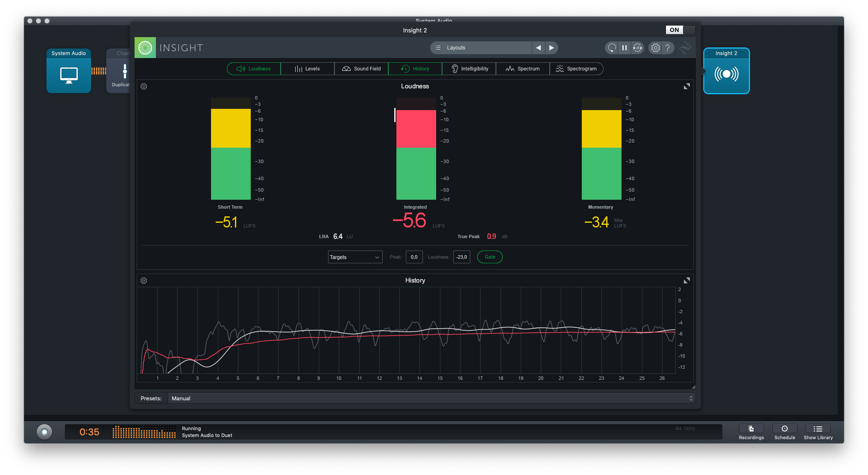Click the Loudness target input field
Screen dimensions: 868x475
tap(461, 257)
